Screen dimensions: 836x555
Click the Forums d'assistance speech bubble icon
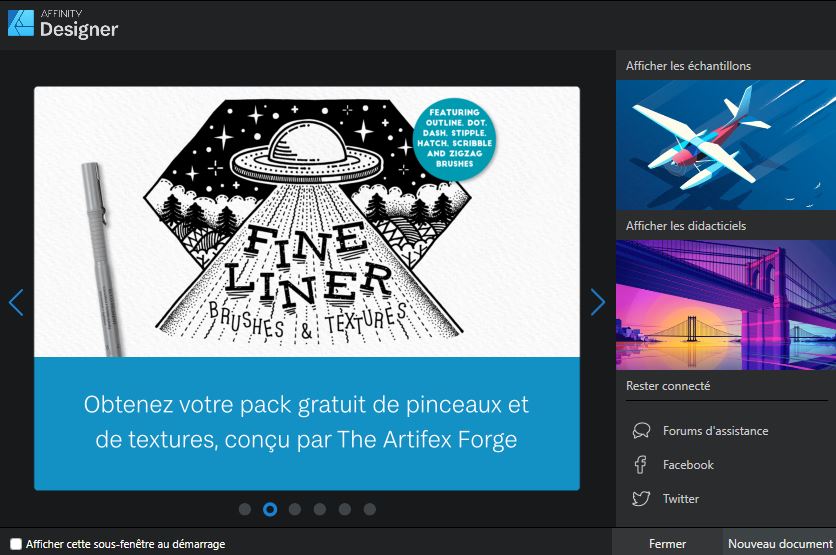(641, 431)
